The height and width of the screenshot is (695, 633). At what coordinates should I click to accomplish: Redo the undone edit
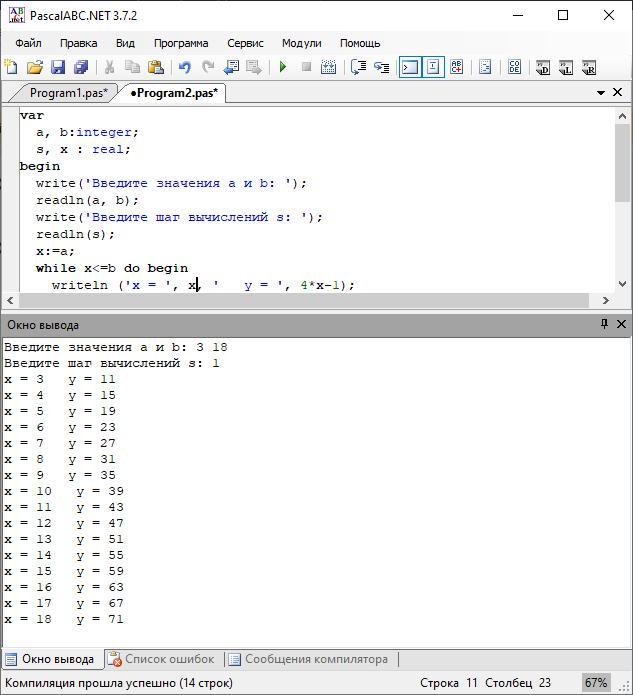(x=207, y=67)
